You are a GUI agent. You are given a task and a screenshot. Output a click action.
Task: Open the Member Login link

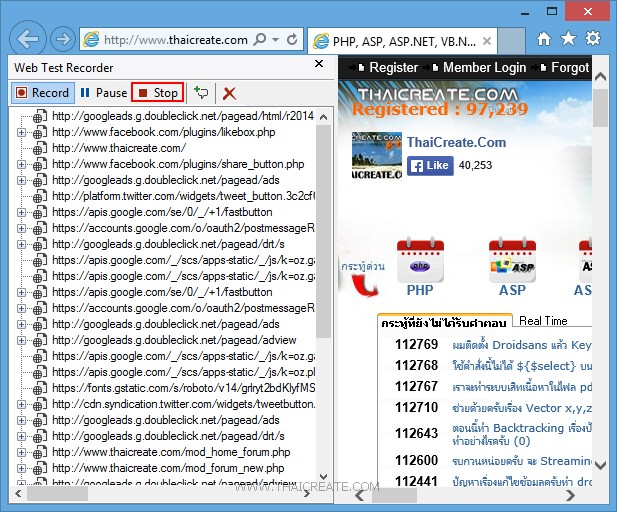(x=484, y=68)
